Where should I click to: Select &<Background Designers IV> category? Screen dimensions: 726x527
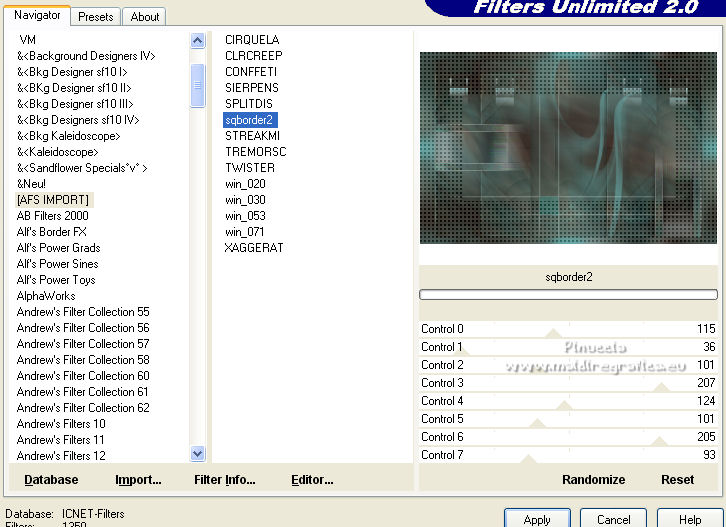click(86, 56)
